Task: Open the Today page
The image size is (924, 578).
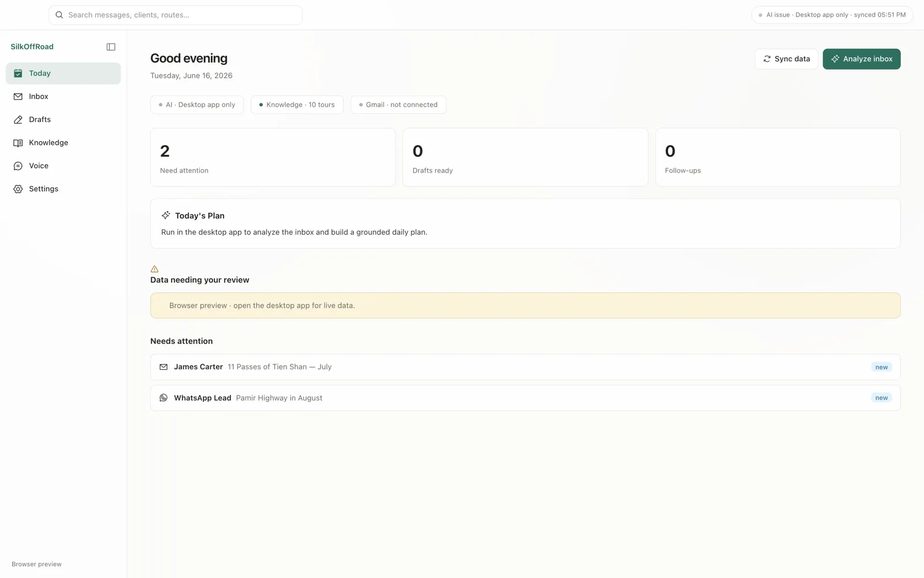Action: [x=63, y=73]
